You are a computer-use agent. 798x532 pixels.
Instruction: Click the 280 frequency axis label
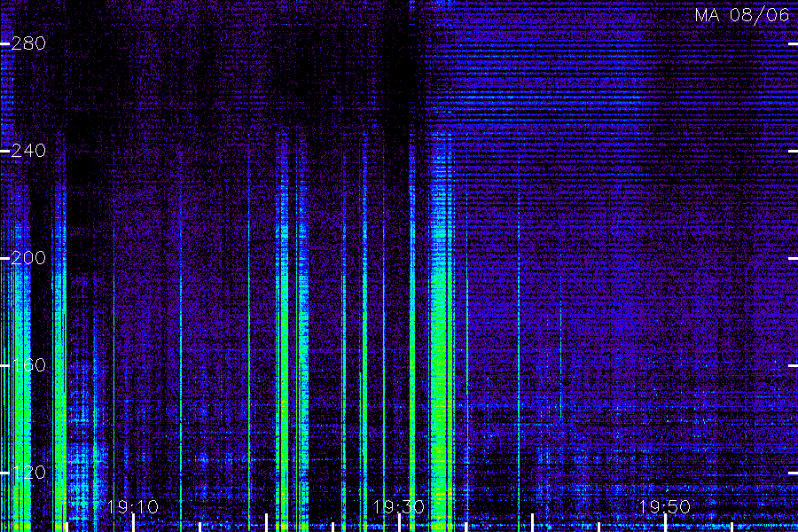28,43
